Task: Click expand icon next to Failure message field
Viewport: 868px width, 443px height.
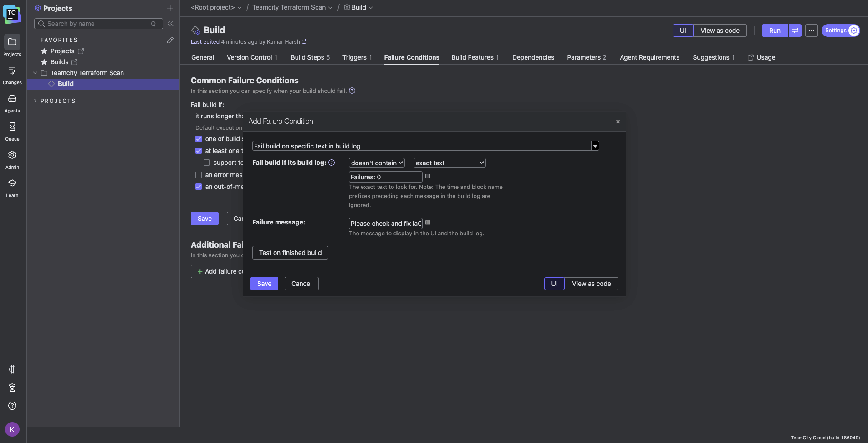Action: (428, 223)
